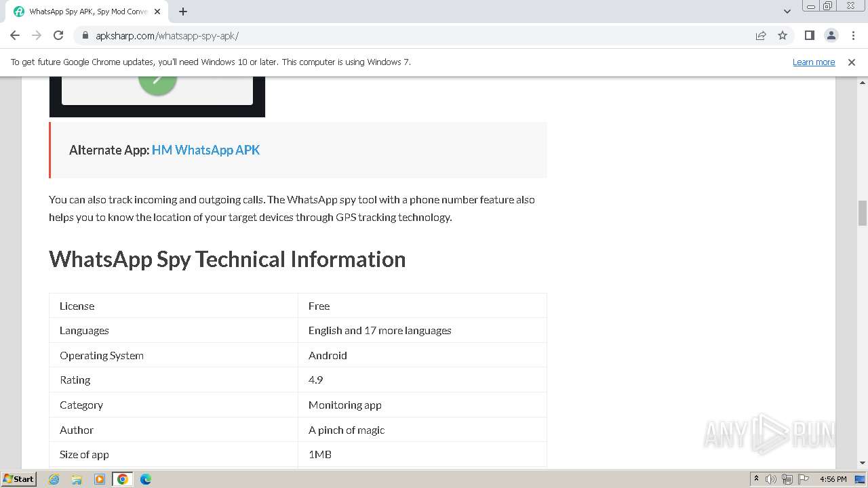Select 'A pinch of magic' author value
Image resolution: width=868 pixels, height=488 pixels.
(x=422, y=430)
